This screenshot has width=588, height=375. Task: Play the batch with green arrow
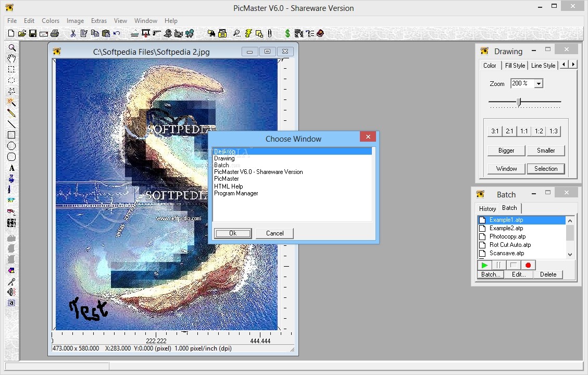[x=484, y=265]
